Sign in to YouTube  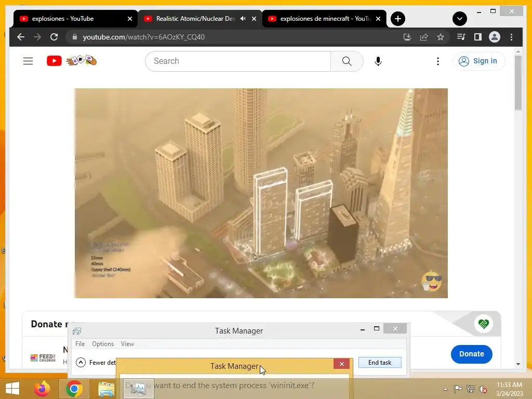(x=478, y=61)
